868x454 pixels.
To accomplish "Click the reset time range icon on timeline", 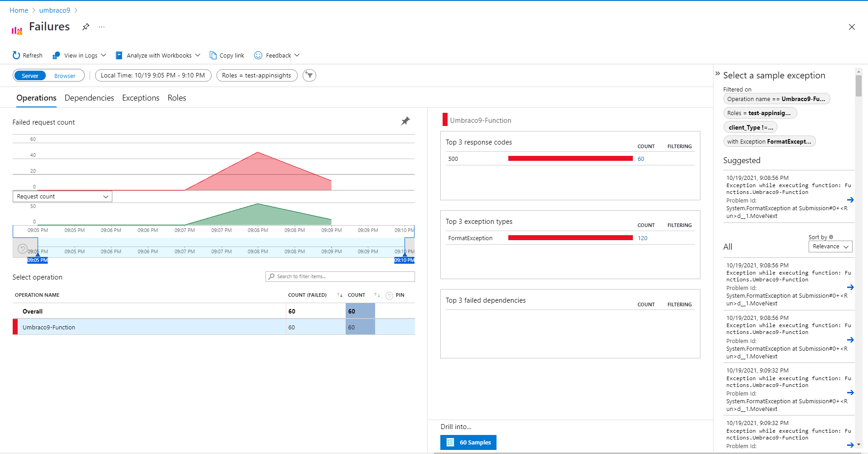I will [22, 249].
